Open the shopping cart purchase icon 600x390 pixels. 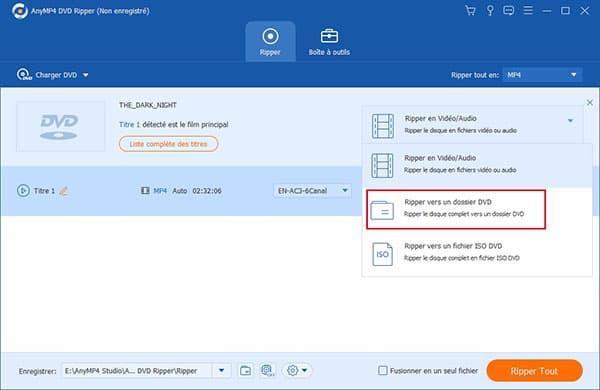(470, 10)
